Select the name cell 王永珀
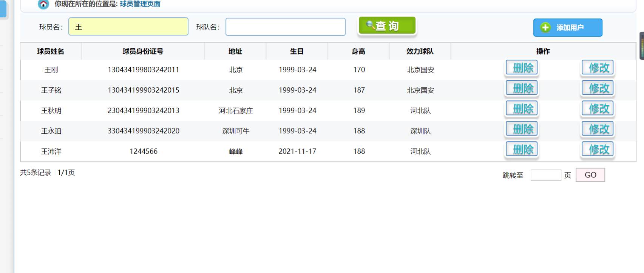Screen dimensions: 644x273 pyautogui.click(x=51, y=131)
